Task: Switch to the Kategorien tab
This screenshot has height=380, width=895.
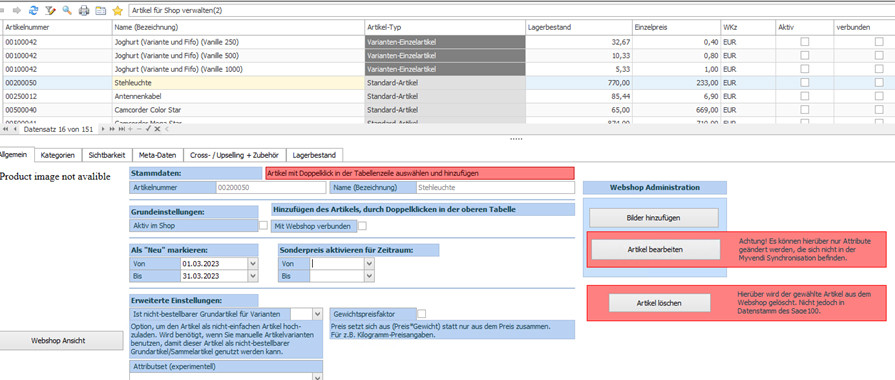Action: (58, 155)
